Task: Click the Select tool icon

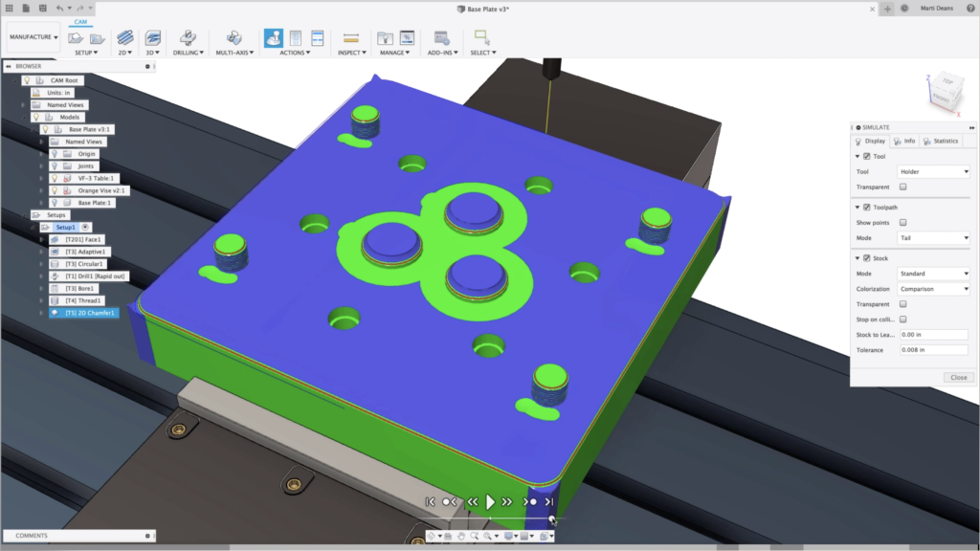Action: pos(482,37)
